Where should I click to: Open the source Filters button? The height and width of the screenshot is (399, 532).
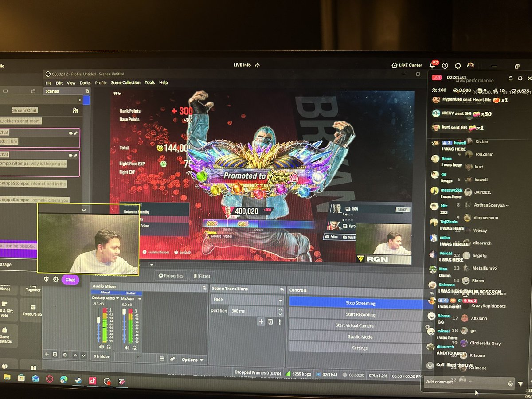(x=202, y=276)
